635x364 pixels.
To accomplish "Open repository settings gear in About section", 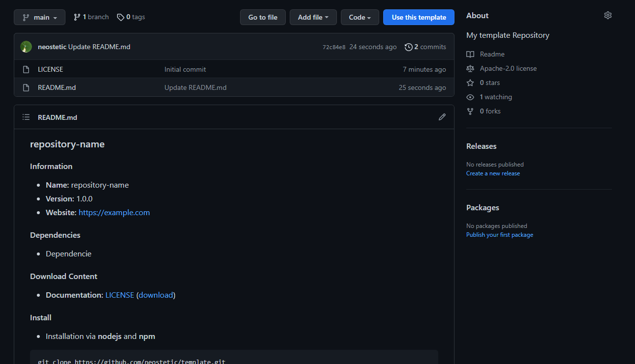I will pyautogui.click(x=608, y=15).
